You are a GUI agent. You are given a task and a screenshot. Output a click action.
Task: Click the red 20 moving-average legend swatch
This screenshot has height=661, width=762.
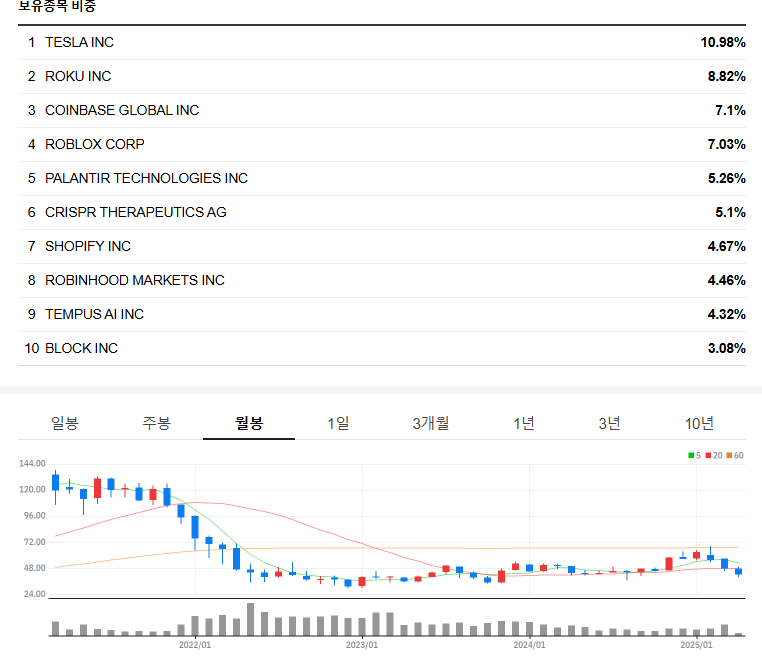pyautogui.click(x=708, y=455)
